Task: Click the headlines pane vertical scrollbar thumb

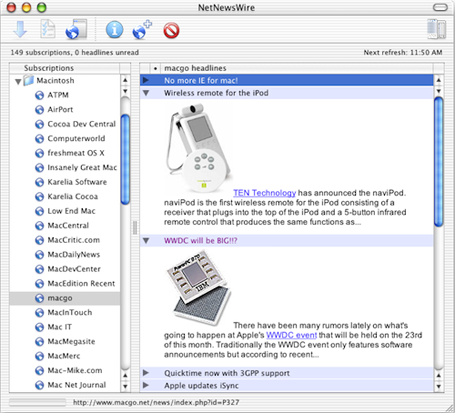Action: 439,162
